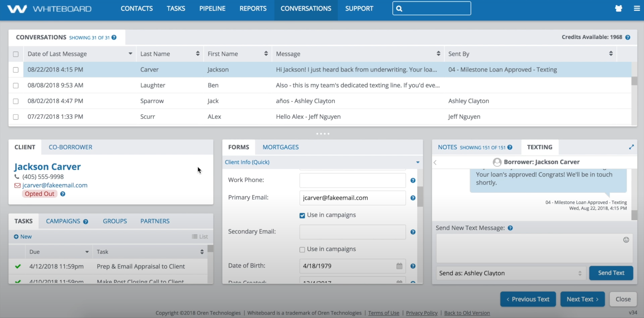Click the search magnifier icon

click(x=399, y=9)
